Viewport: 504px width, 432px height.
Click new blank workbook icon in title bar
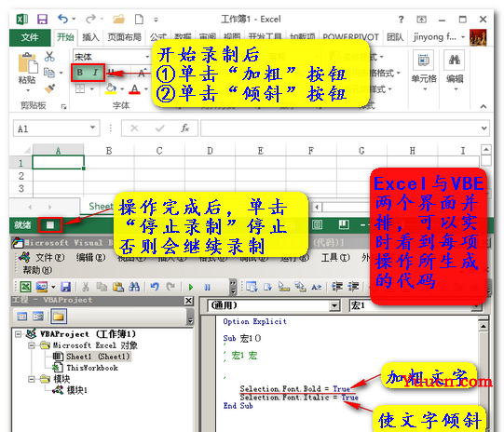click(139, 20)
